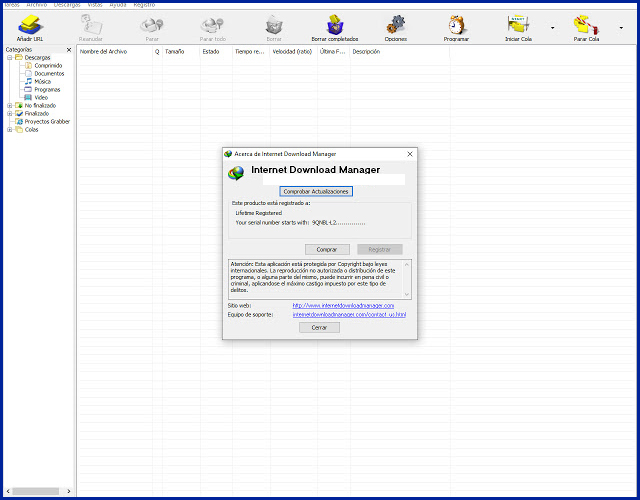This screenshot has width=640, height=500.
Task: Collapse the Descargas tree node
Action: point(9,58)
